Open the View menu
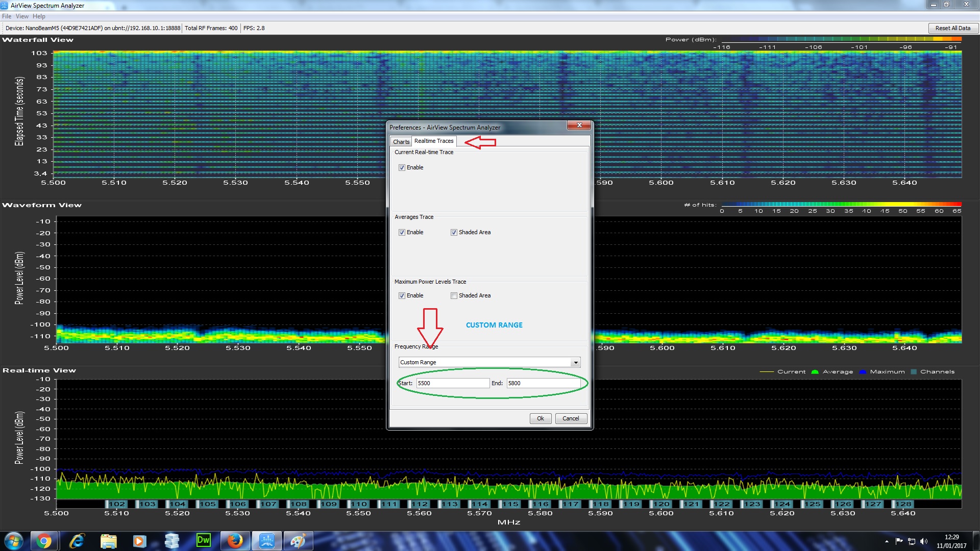The width and height of the screenshot is (980, 551). click(22, 16)
